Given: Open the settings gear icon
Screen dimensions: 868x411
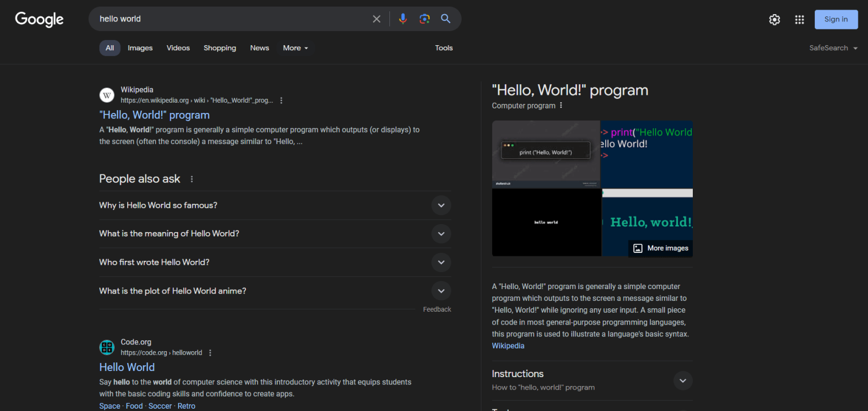Looking at the screenshot, I should (774, 20).
